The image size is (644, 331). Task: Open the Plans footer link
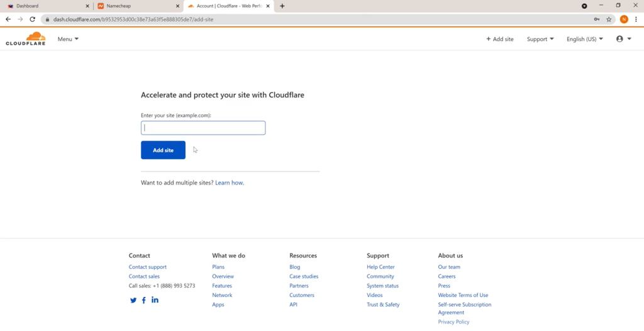coord(218,267)
